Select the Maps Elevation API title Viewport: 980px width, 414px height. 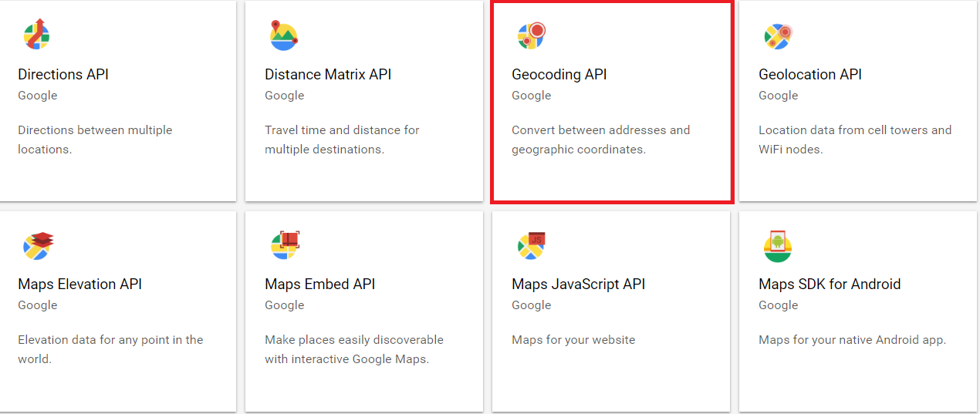tap(80, 284)
